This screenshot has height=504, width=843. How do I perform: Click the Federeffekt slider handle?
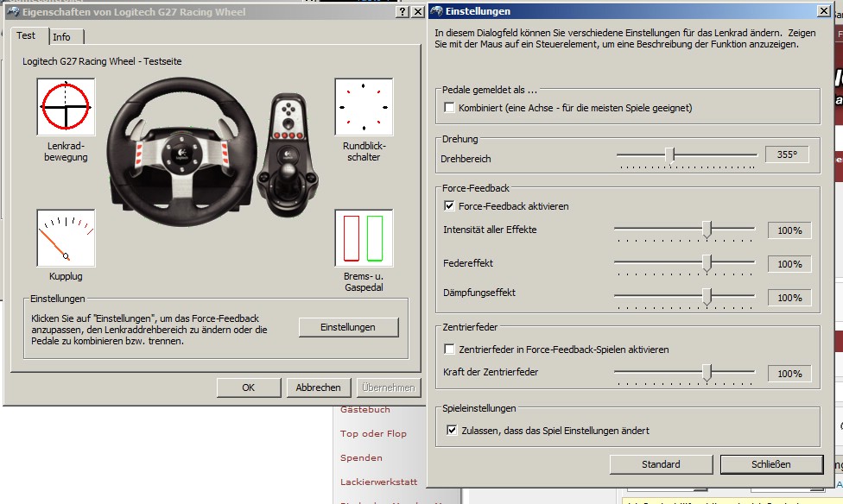pyautogui.click(x=707, y=263)
